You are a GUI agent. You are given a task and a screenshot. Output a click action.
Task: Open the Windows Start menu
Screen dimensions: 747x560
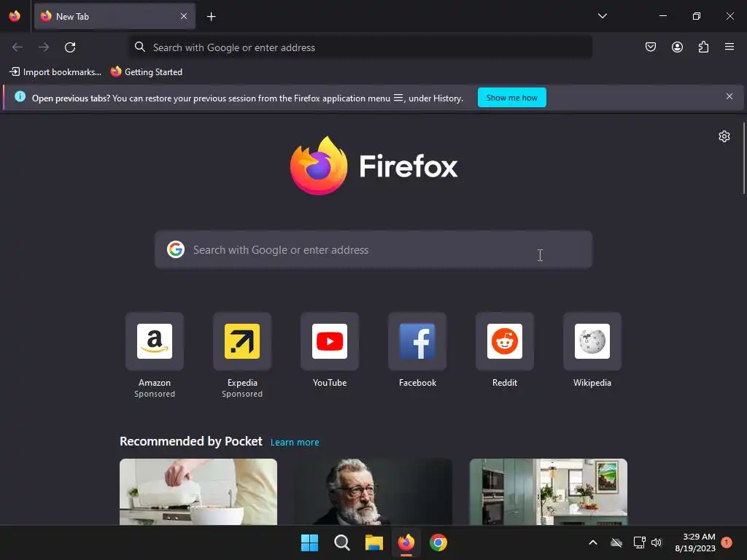coord(309,542)
